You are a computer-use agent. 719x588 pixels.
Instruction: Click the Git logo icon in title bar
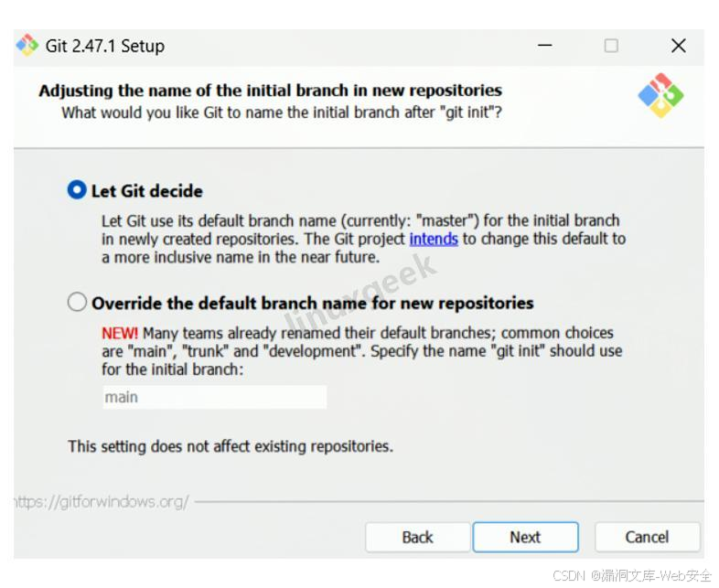(27, 45)
